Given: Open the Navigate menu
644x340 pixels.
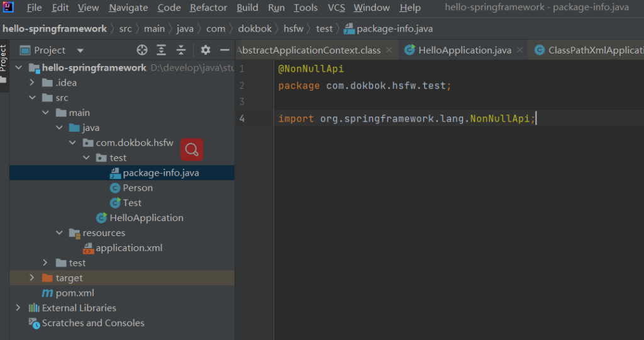Looking at the screenshot, I should (128, 8).
